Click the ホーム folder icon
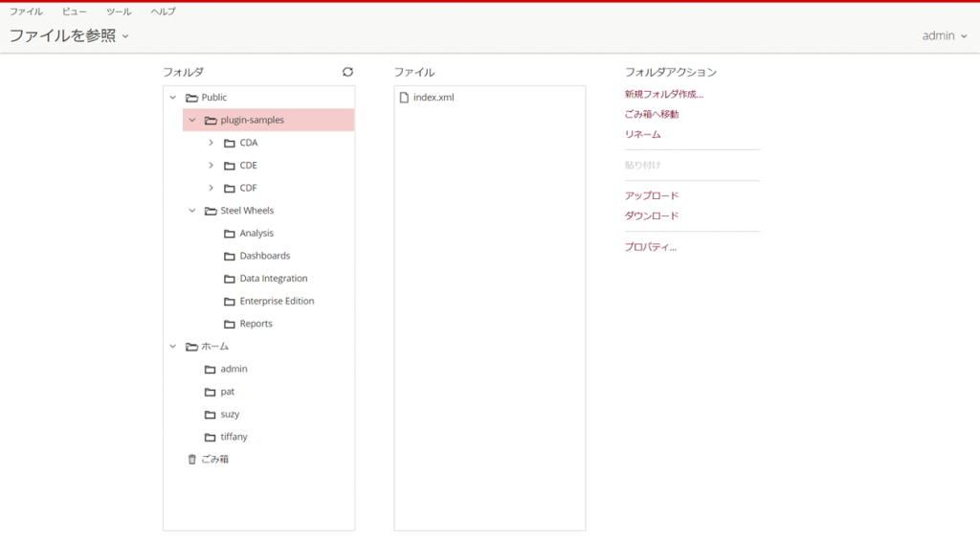 (x=191, y=347)
